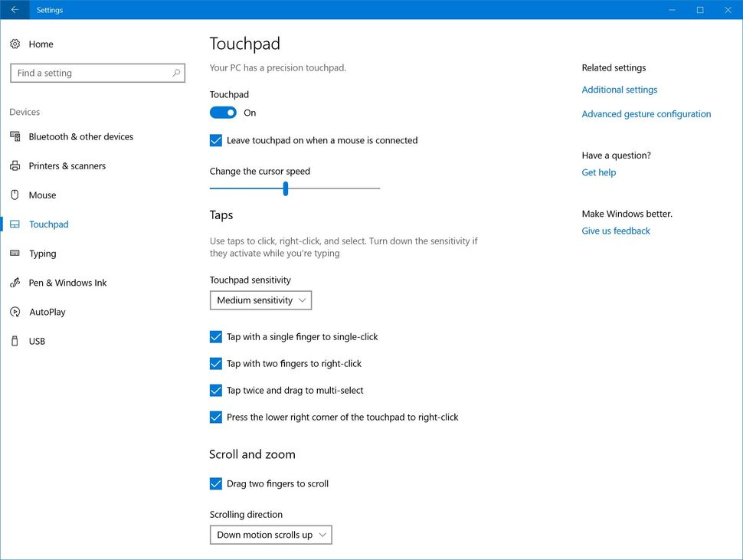Open Additional settings link
Viewport: 743px width, 560px height.
pos(619,90)
